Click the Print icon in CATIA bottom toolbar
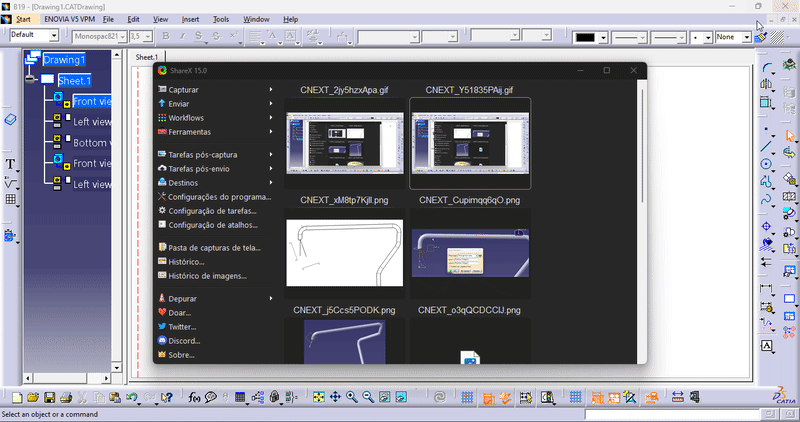The image size is (800, 422). coord(66,398)
